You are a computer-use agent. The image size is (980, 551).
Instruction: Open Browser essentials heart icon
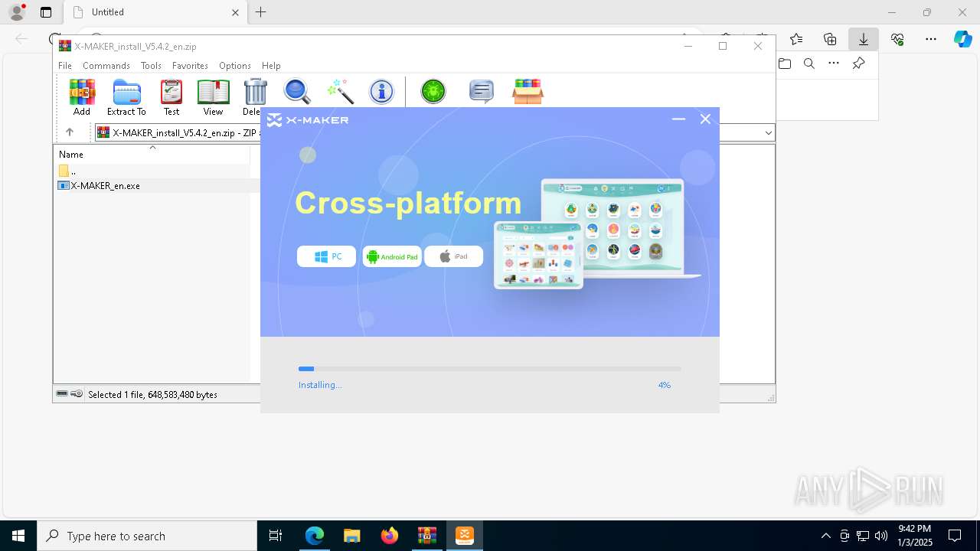click(897, 39)
